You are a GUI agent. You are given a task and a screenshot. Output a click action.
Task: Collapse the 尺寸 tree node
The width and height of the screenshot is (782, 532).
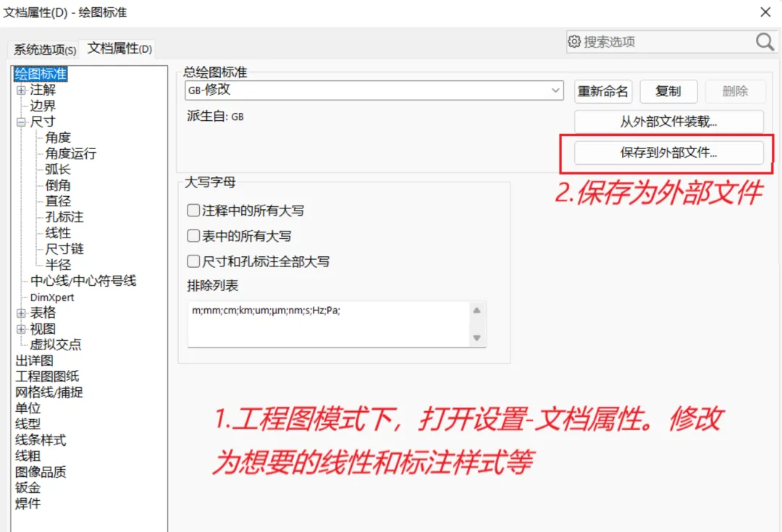pos(21,122)
